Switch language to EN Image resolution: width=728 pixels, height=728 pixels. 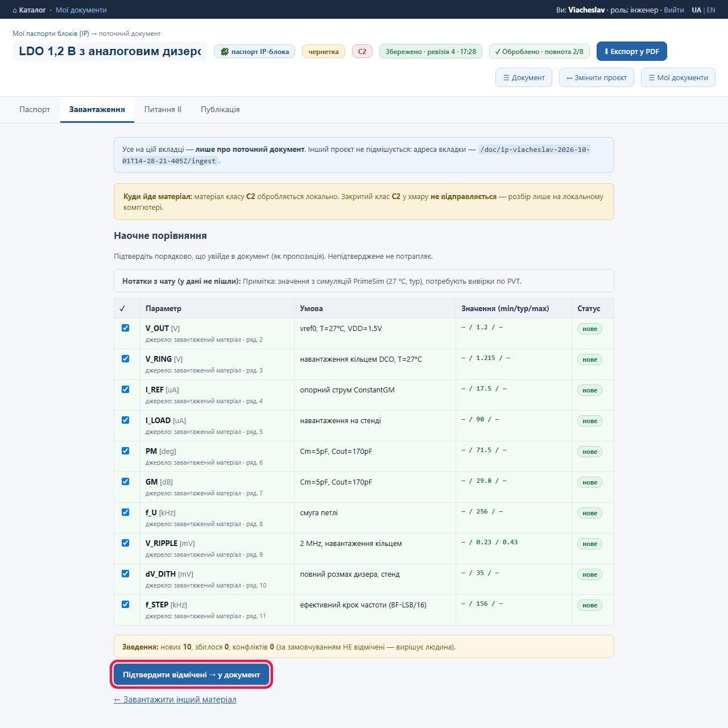tap(711, 10)
